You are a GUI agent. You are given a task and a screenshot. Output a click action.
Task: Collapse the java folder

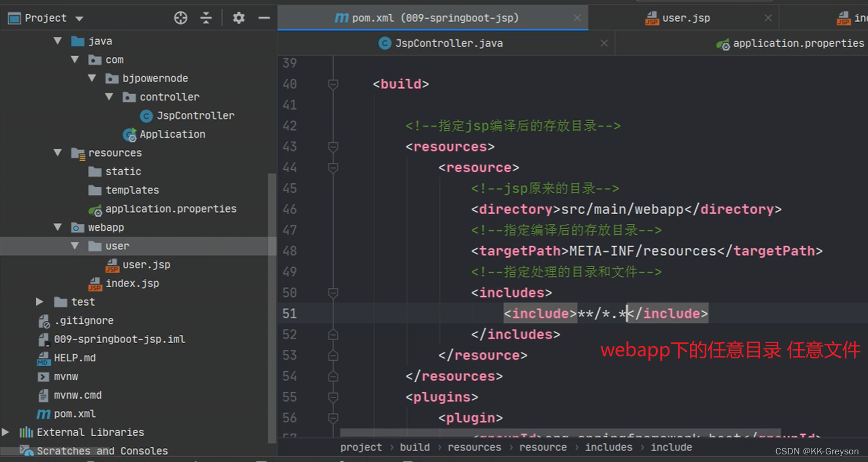pos(57,41)
